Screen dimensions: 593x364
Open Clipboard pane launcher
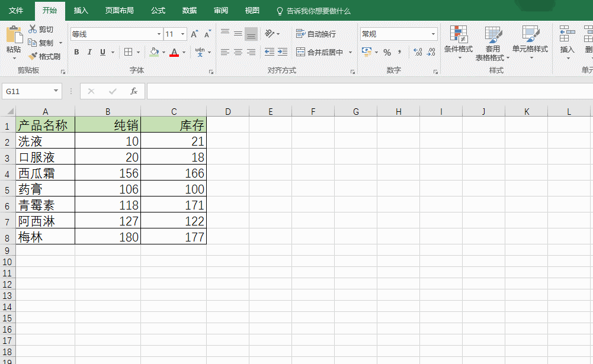pyautogui.click(x=63, y=72)
